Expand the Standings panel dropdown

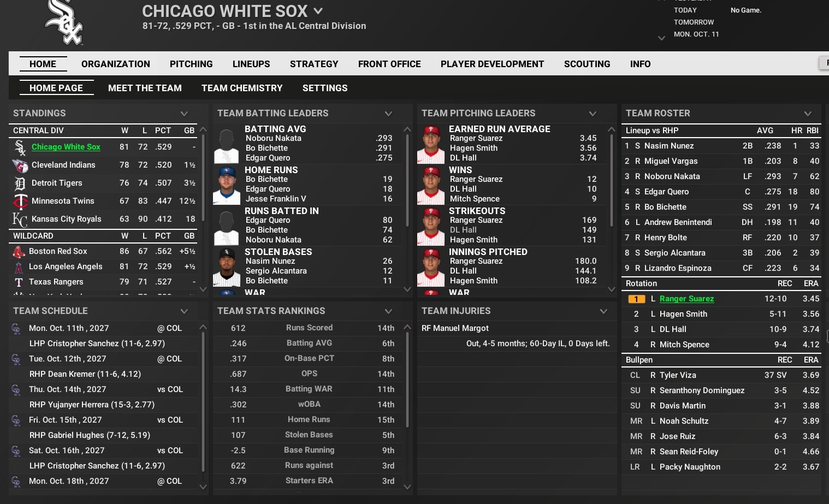[184, 114]
